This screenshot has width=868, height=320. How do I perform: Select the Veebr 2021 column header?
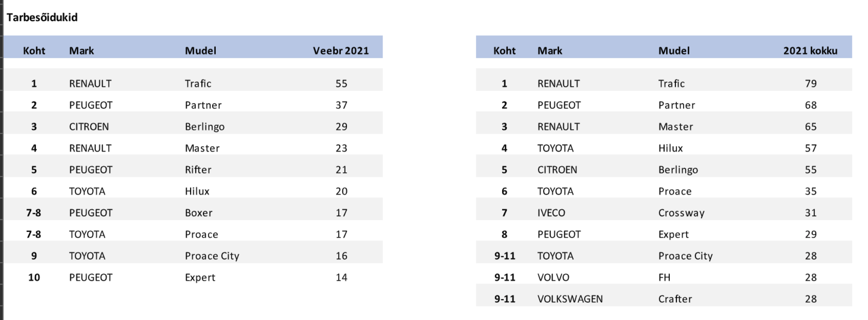341,51
